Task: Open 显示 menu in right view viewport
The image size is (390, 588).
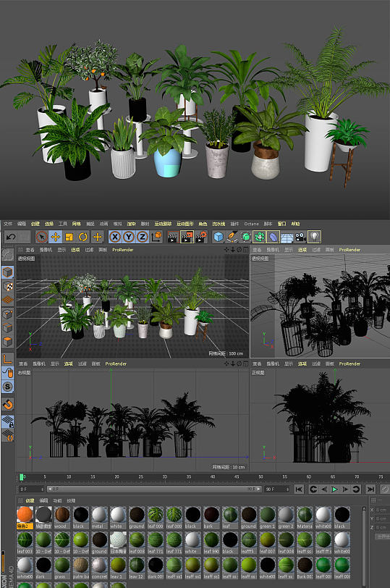Action: 55,364
